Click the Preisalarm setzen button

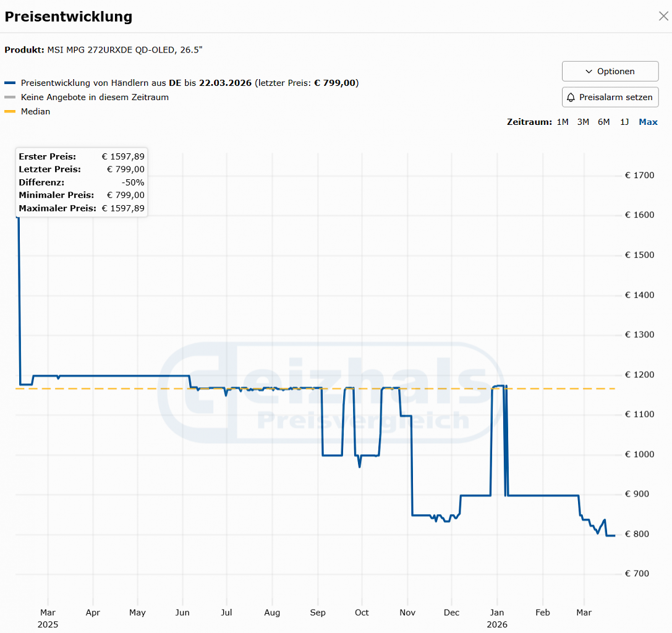(610, 97)
